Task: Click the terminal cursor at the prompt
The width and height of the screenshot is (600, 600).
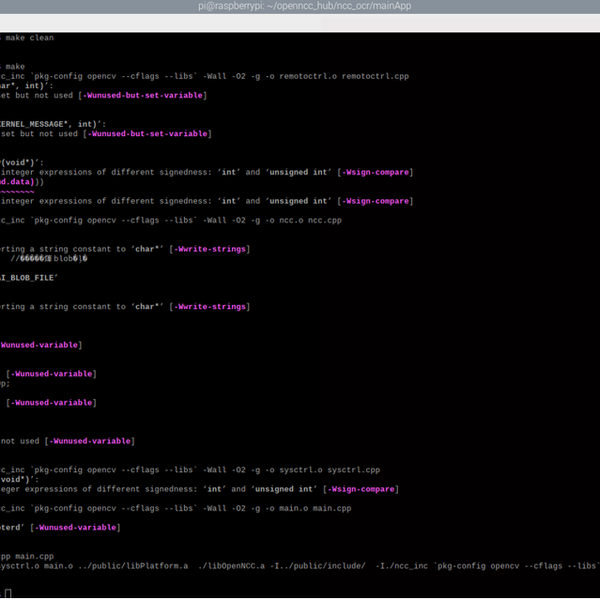Action: pos(9,592)
